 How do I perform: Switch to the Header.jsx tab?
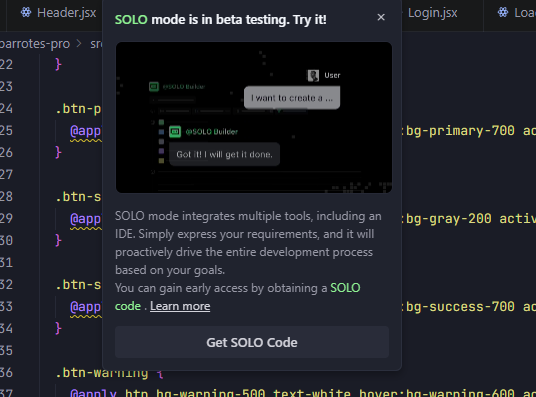[58, 13]
